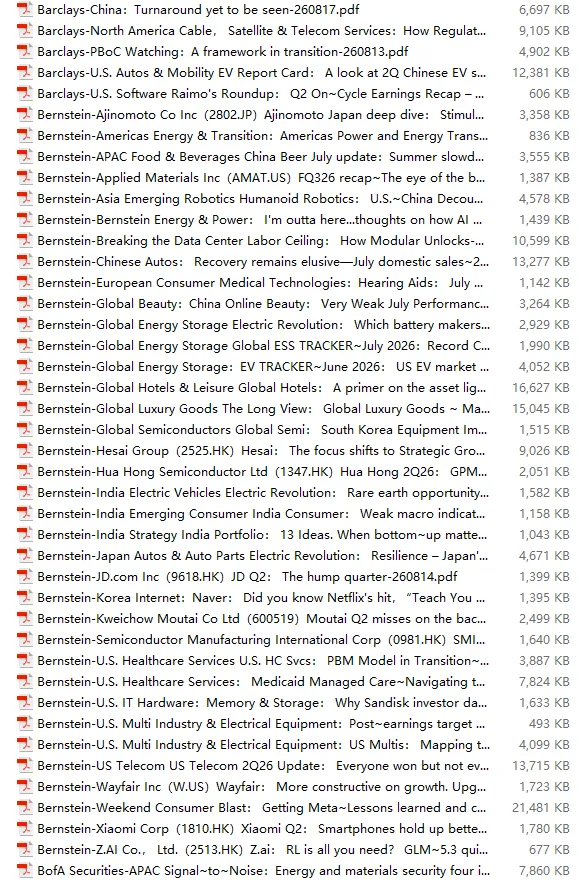Click PDF icon of Bernstein-Global Beauty file

tap(25, 304)
